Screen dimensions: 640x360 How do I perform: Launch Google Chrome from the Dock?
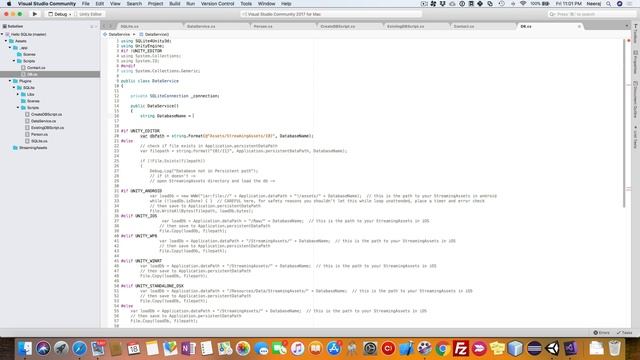tap(442, 349)
